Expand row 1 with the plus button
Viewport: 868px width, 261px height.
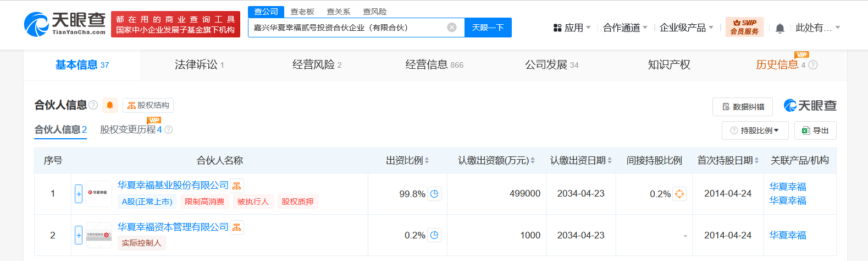[79, 194]
